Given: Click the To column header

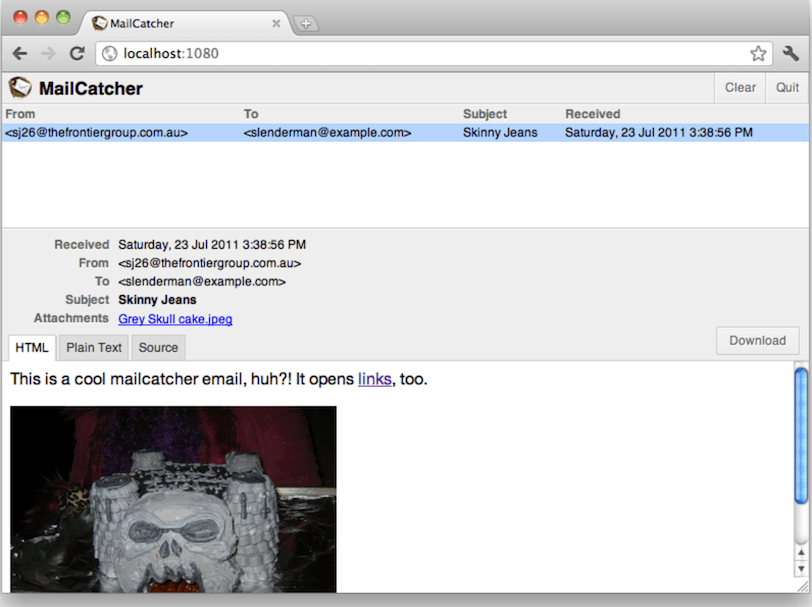Looking at the screenshot, I should click(251, 114).
